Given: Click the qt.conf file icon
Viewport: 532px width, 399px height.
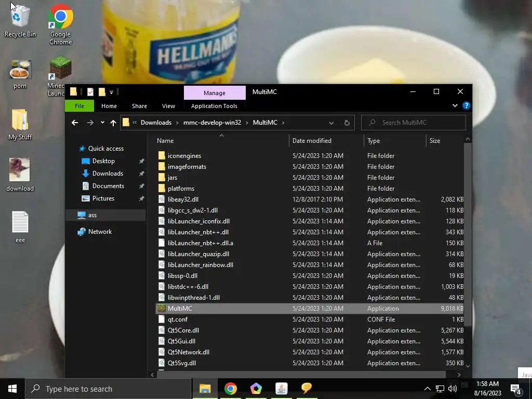Looking at the screenshot, I should (162, 320).
